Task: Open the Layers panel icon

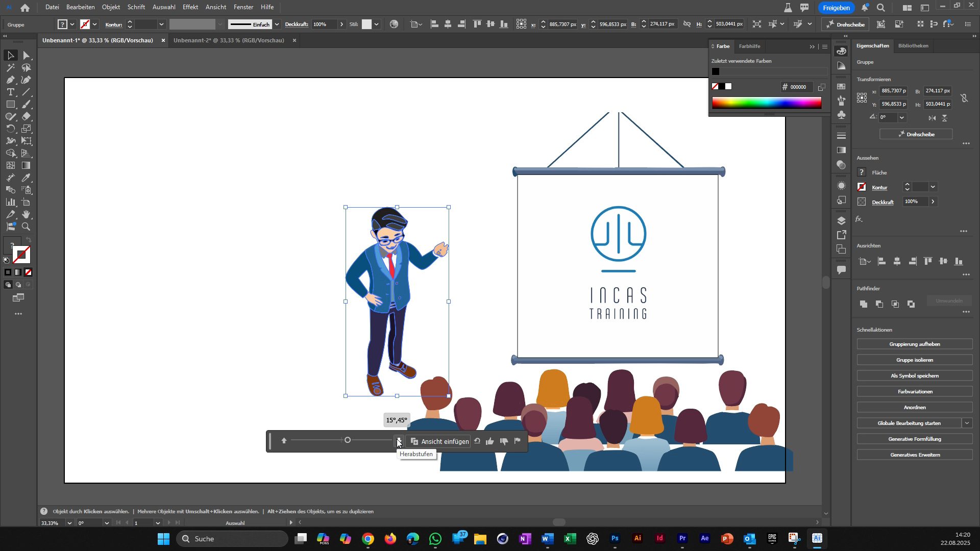Action: pos(842,220)
